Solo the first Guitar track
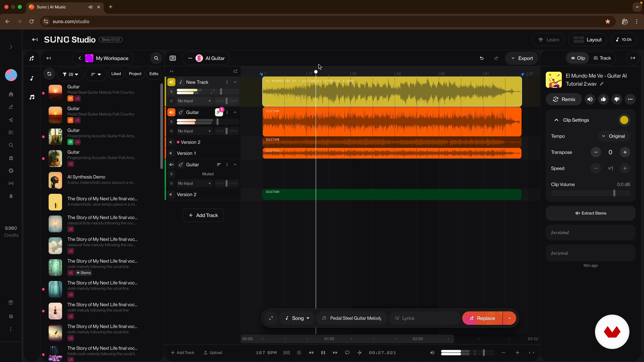 click(171, 122)
